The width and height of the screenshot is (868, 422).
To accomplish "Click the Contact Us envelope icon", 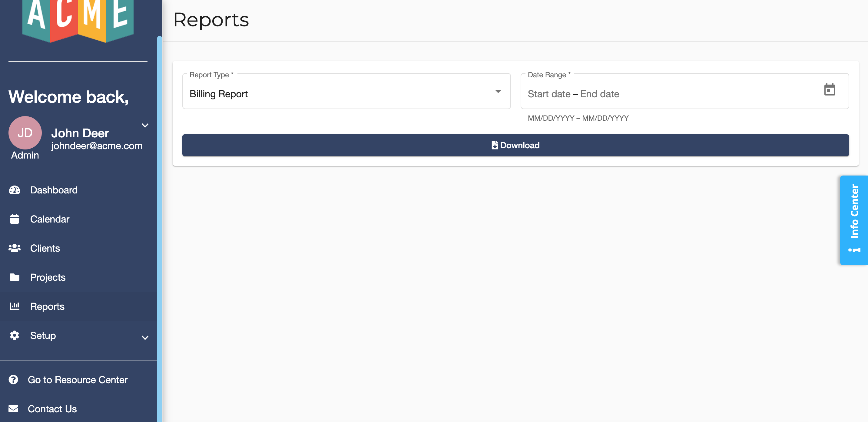I will click(x=14, y=408).
